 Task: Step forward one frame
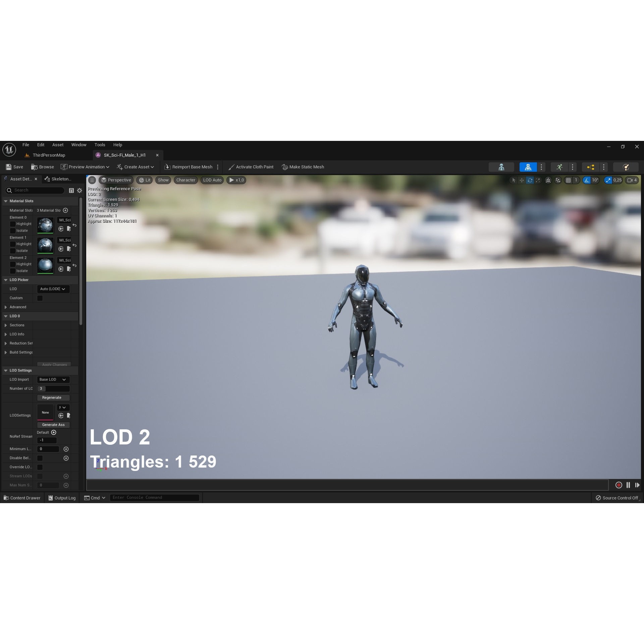pos(637,485)
